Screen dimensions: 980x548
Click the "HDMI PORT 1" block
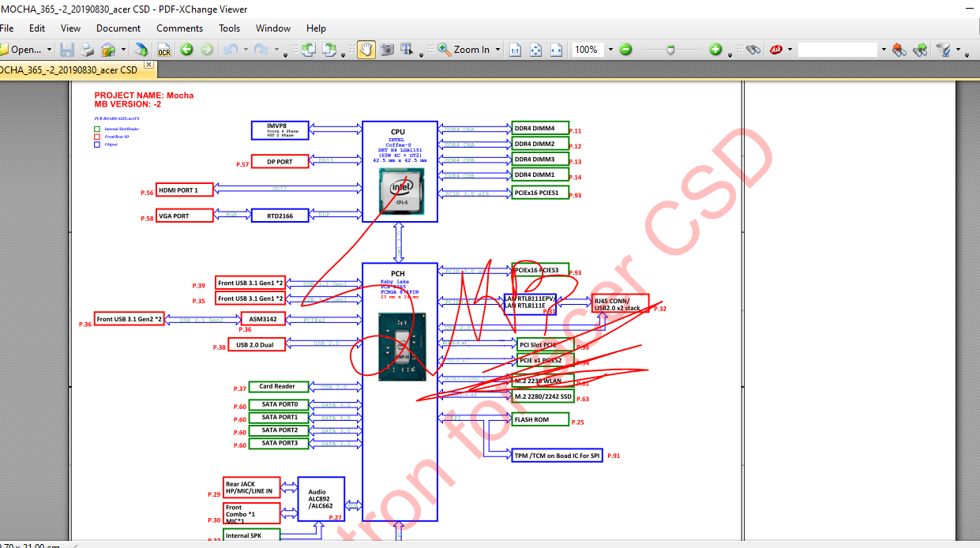pyautogui.click(x=185, y=190)
